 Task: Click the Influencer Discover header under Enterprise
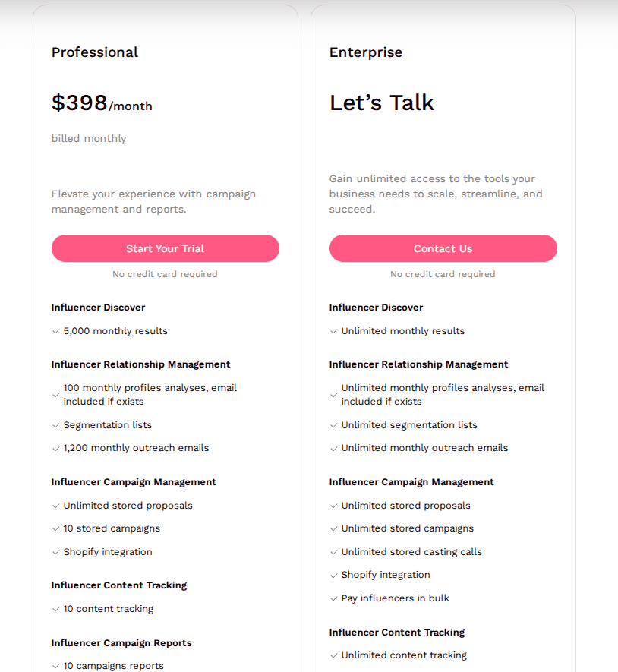[376, 308]
